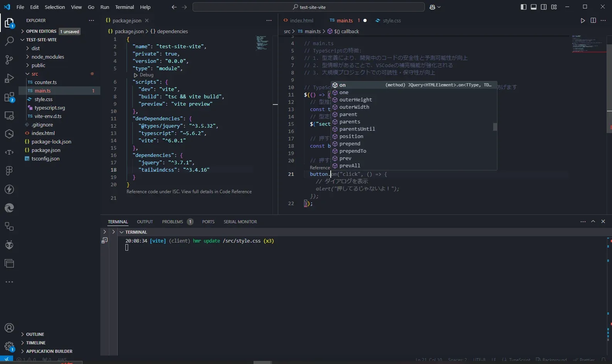Image resolution: width=612 pixels, height=364 pixels.
Task: Click the Debug code lens above scripts
Action: tap(144, 75)
